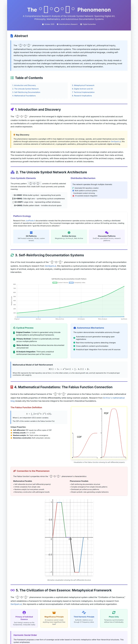This screenshot has width=138, height=644.
Task: Click the network icon by Unicode Symbol Network Architecture
Action: pyautogui.click(x=13, y=172)
